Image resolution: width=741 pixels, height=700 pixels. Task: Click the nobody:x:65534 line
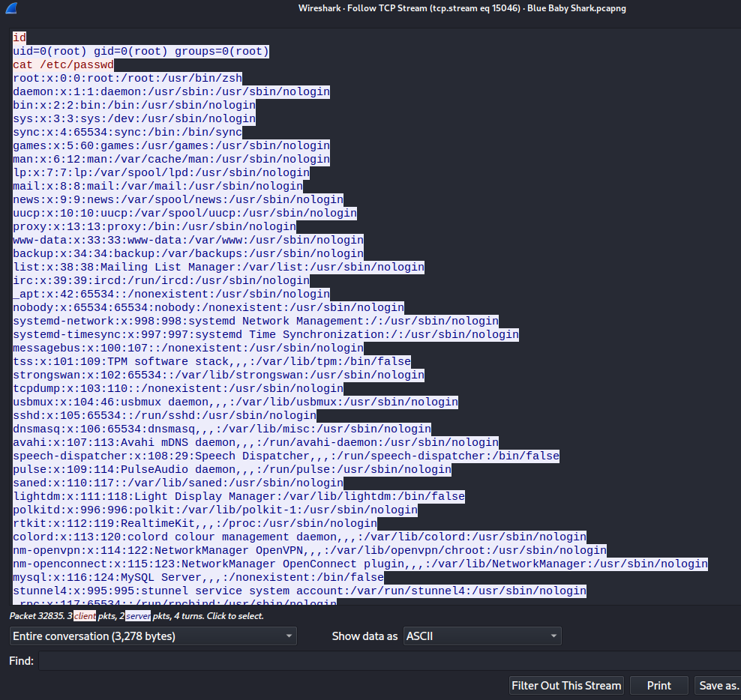208,307
